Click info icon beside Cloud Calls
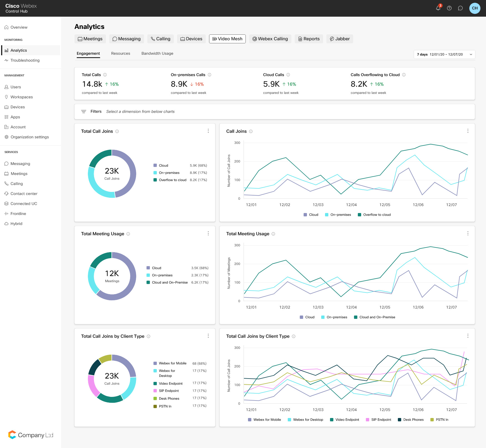 tap(288, 75)
